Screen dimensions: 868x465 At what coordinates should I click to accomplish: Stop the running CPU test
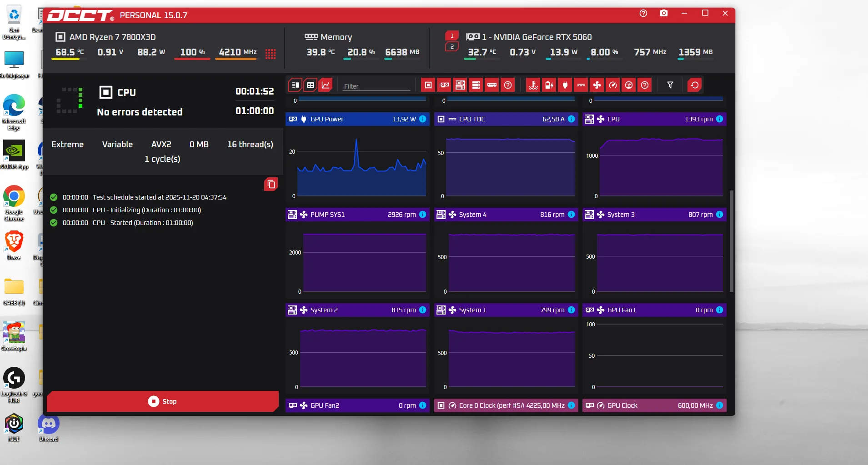pyautogui.click(x=163, y=401)
